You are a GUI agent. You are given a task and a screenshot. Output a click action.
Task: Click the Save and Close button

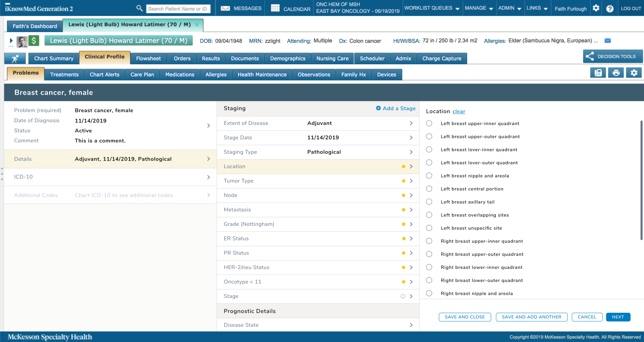(464, 317)
